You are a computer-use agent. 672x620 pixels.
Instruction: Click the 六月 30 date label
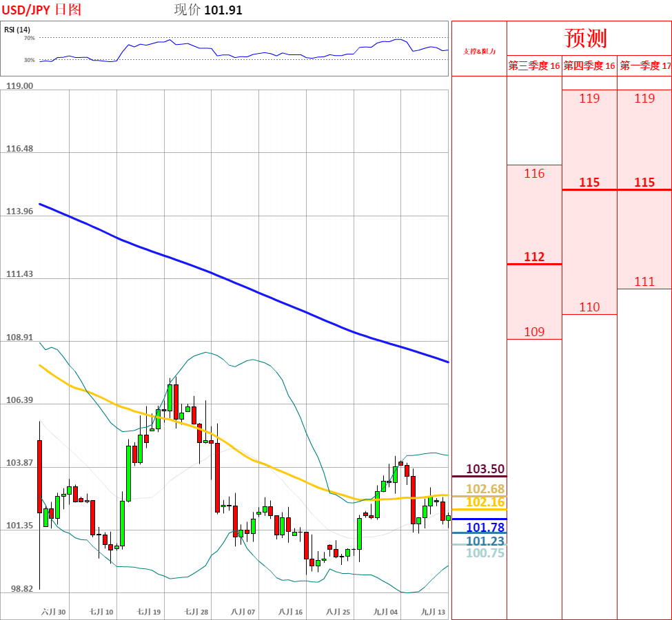pos(53,612)
